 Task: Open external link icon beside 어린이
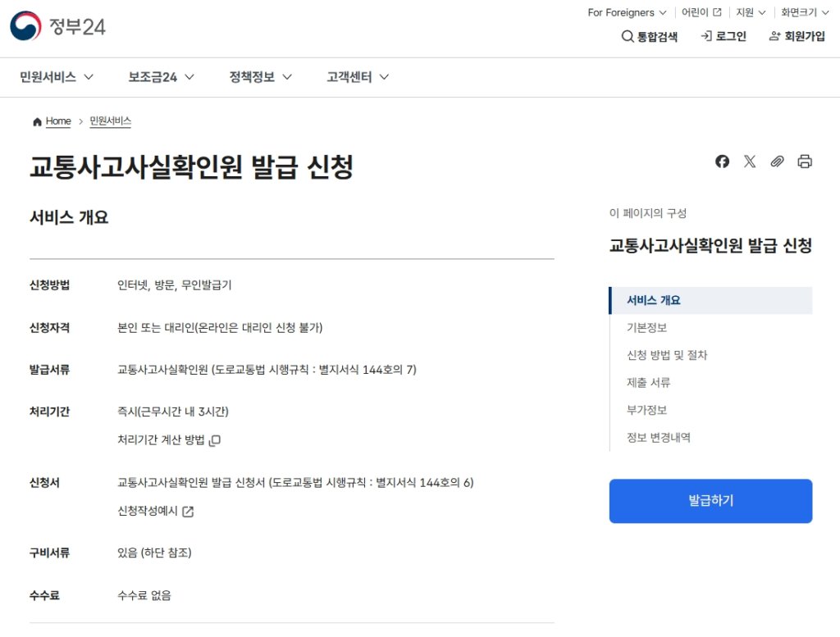click(x=717, y=11)
